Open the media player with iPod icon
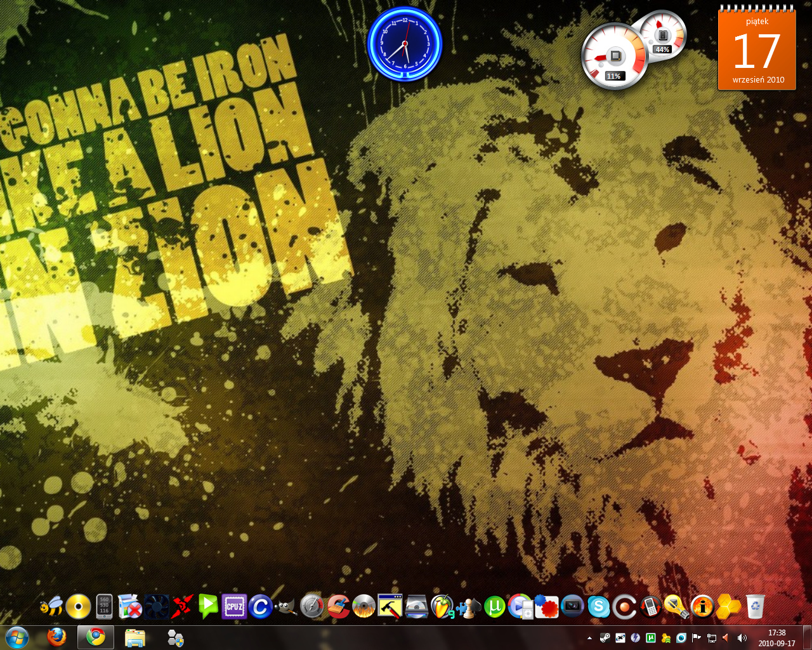This screenshot has height=650, width=812. (521, 607)
